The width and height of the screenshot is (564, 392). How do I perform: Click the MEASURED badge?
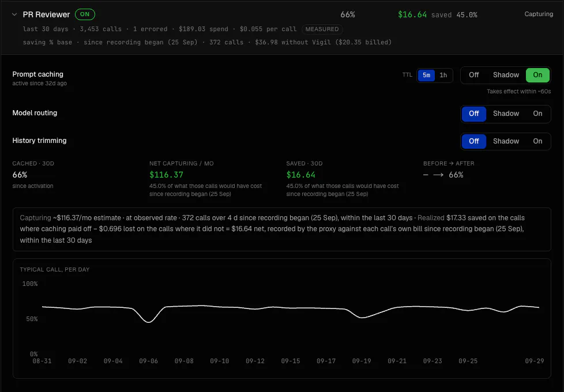[x=322, y=29]
